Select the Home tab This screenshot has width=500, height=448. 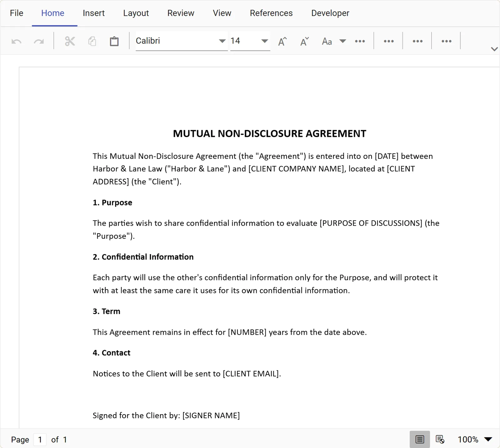(53, 13)
